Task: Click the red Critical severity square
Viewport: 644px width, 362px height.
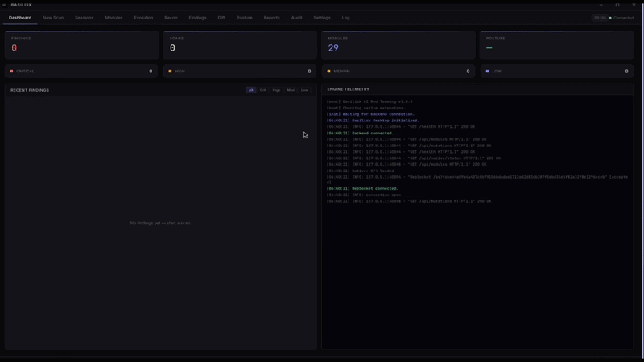Action: pyautogui.click(x=11, y=72)
